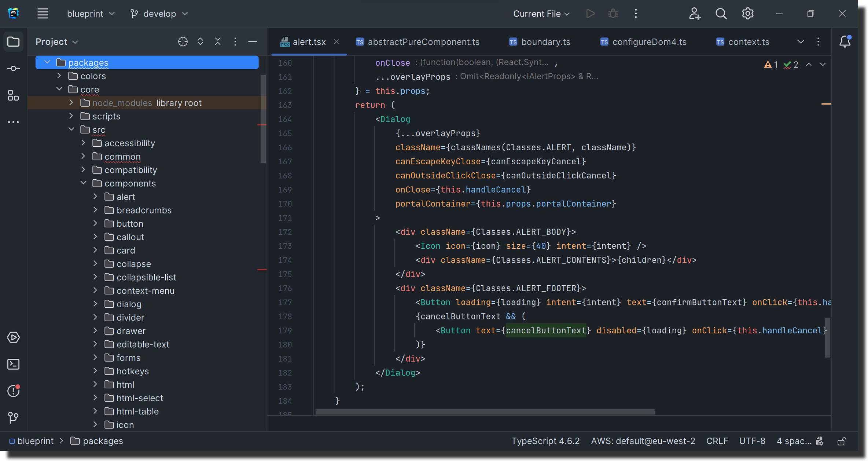This screenshot has height=461, width=868.
Task: Click TypeScript 4.6.2 in status bar
Action: [545, 441]
